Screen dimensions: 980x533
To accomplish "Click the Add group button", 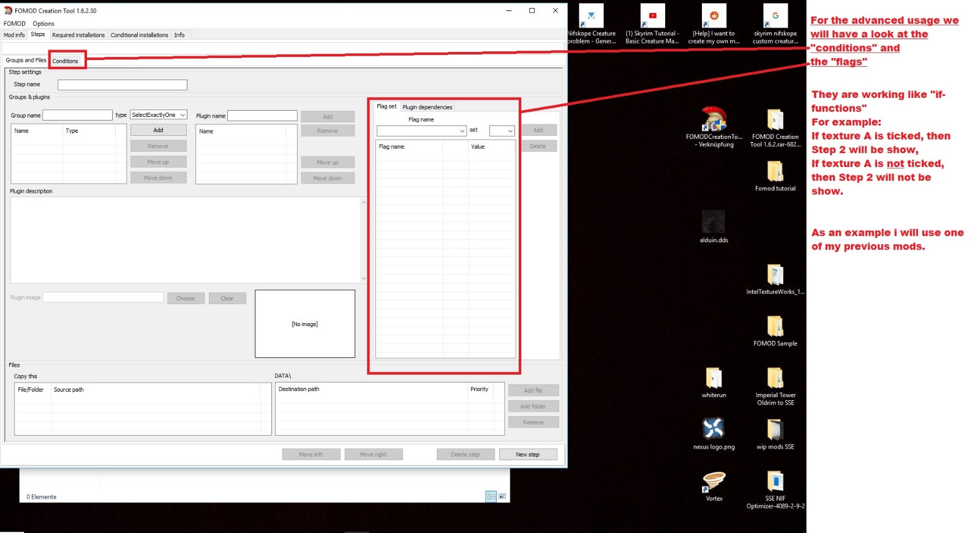I will (158, 130).
